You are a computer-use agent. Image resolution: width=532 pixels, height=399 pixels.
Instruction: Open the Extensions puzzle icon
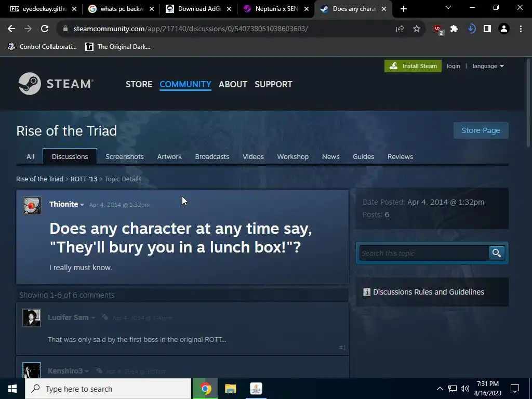pyautogui.click(x=454, y=29)
